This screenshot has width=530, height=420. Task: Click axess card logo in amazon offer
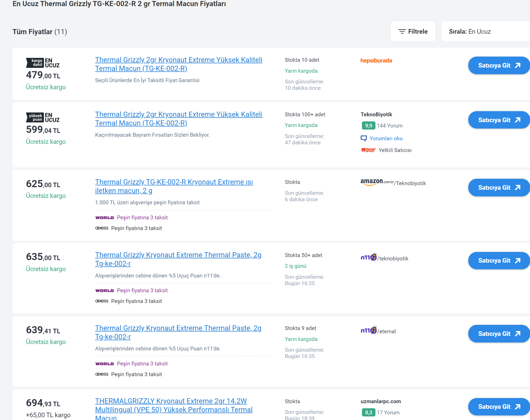tap(102, 228)
